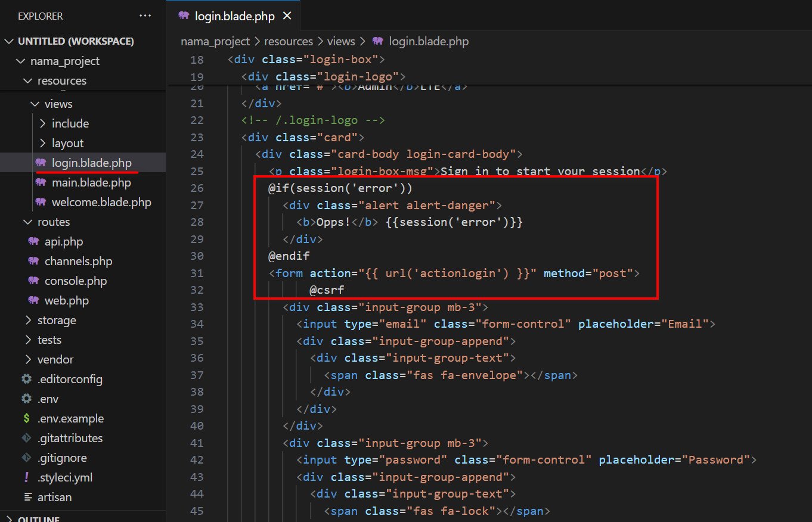Click views in the breadcrumb

[341, 41]
